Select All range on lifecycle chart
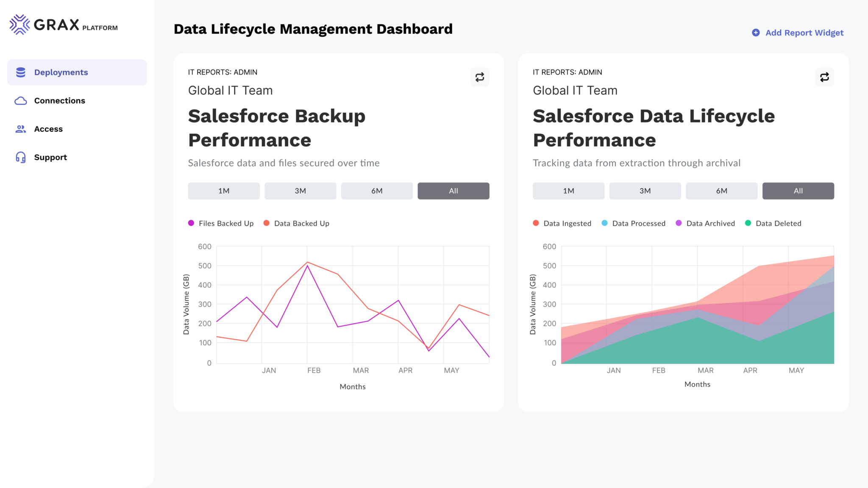Viewport: 868px width, 488px height. point(798,191)
